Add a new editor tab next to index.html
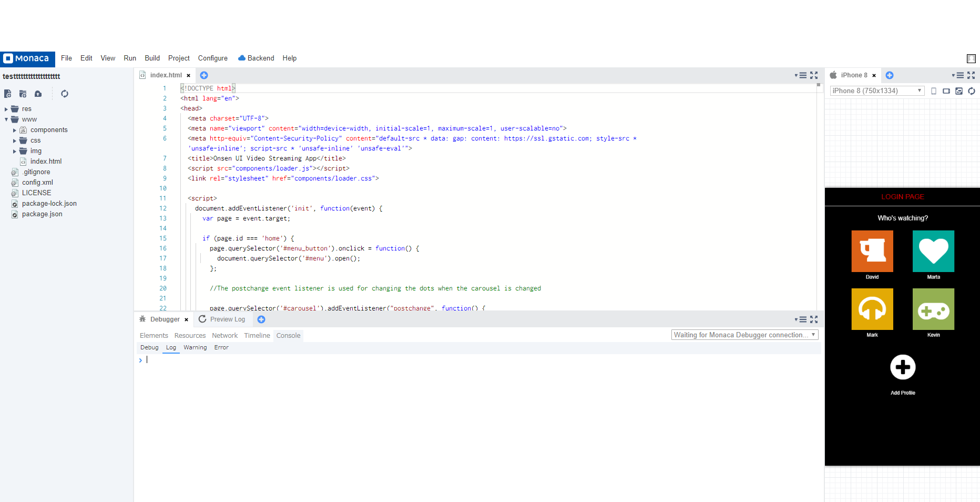Viewport: 980px width, 502px height. (x=204, y=75)
